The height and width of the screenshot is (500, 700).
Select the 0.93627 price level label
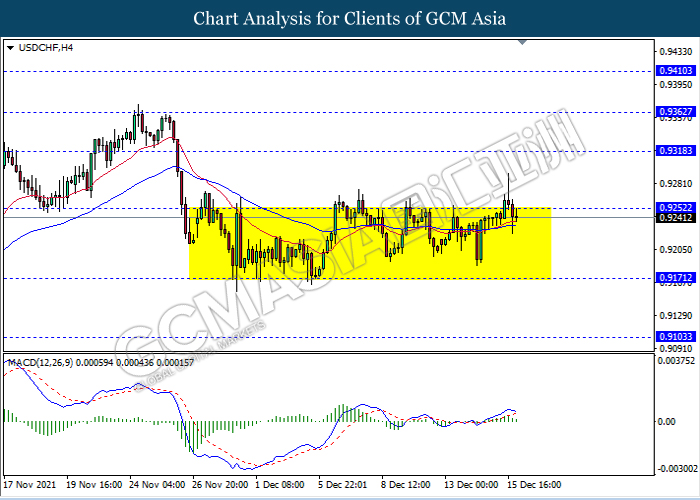pyautogui.click(x=676, y=112)
